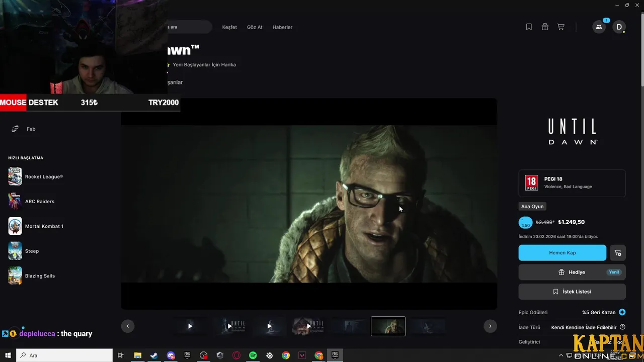The width and height of the screenshot is (644, 362).
Task: Click the Hemen Kap buy button
Action: tap(562, 253)
